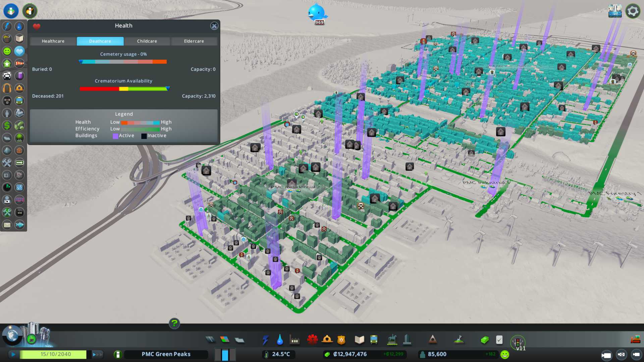Open the Healthcare build menu

312,340
